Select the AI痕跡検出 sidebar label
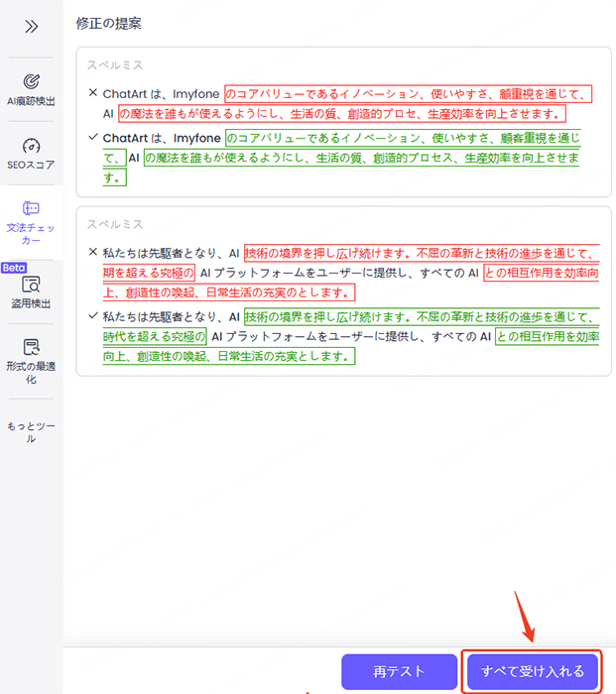This screenshot has height=694, width=616. click(x=31, y=101)
